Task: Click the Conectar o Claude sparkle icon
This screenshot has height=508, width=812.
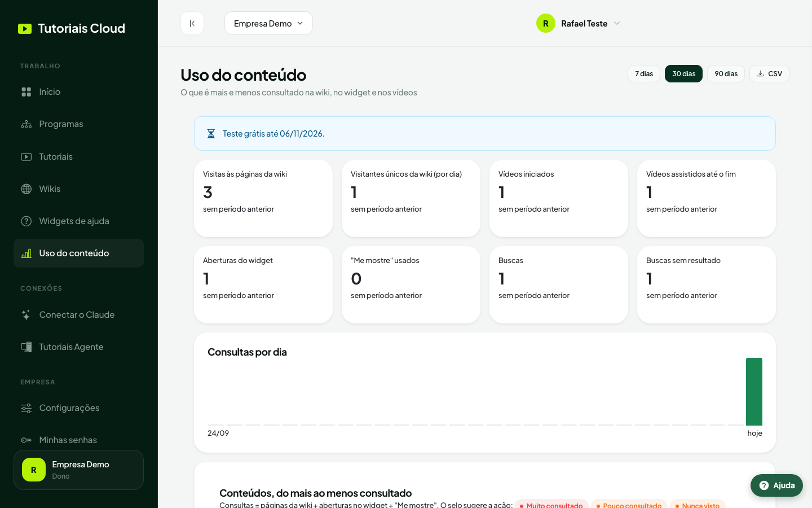Action: coord(27,315)
